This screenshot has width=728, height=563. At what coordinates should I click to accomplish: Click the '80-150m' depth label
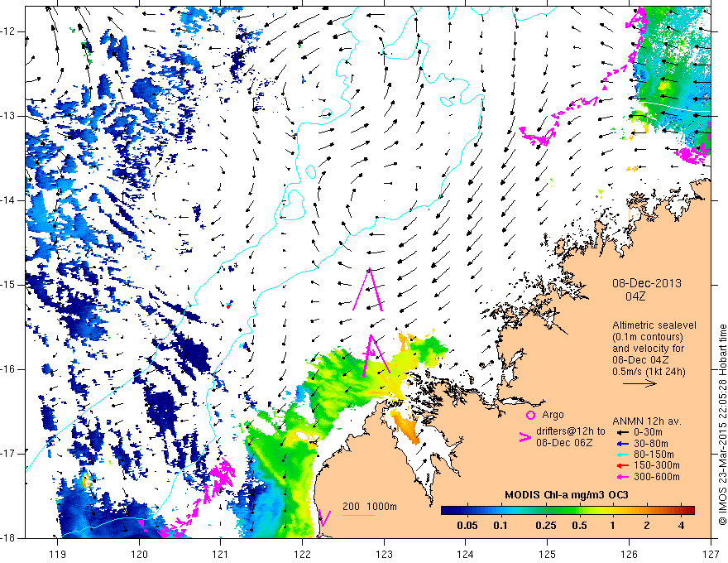(x=654, y=455)
